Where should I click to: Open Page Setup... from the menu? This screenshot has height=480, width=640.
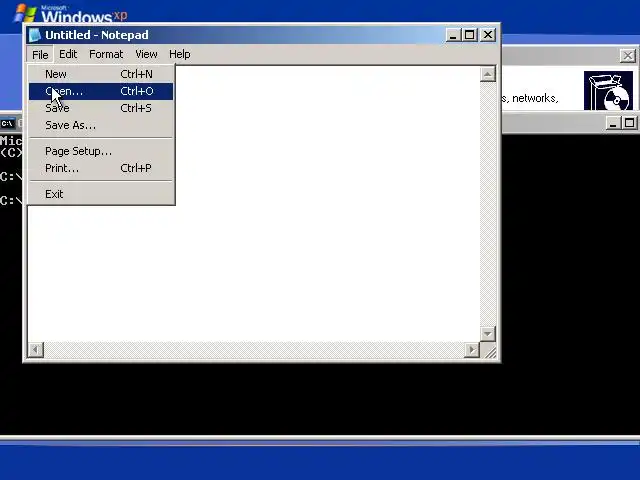point(101,151)
